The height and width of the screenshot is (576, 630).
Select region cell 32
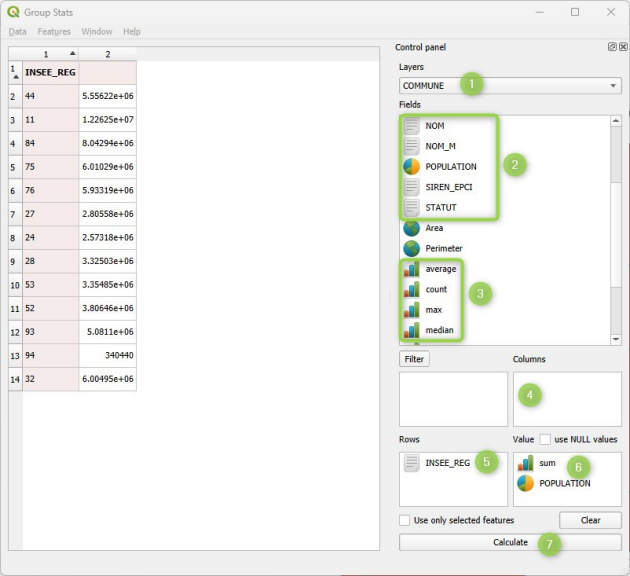tap(51, 379)
